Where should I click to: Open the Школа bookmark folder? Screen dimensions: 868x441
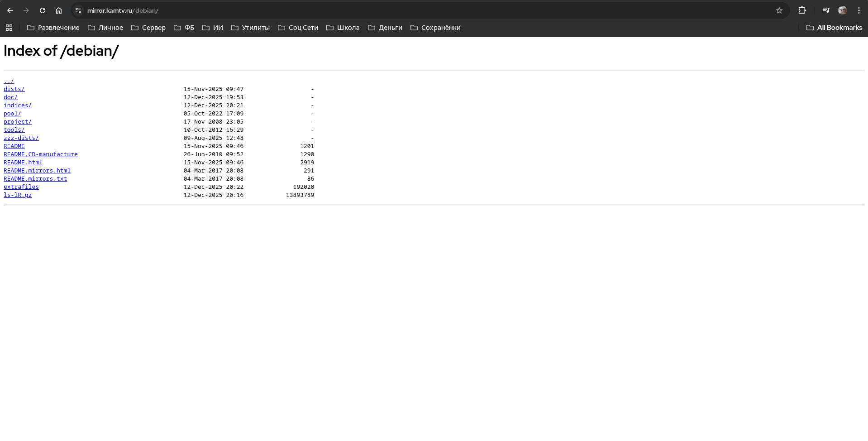coord(343,28)
